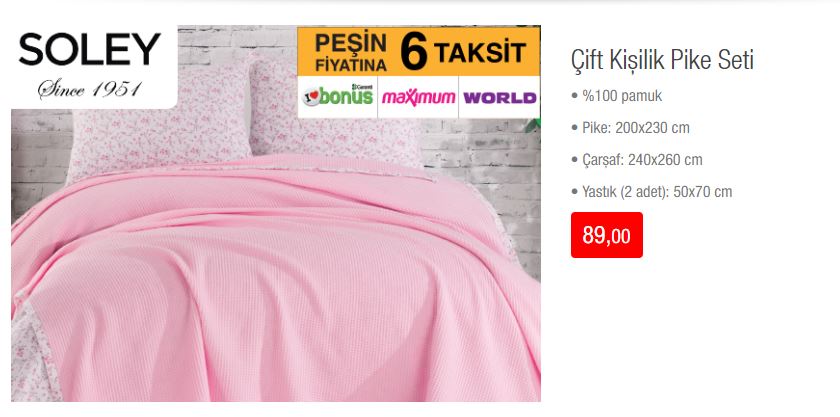Choose the maximum card logo
This screenshot has width=840, height=417.
418,98
